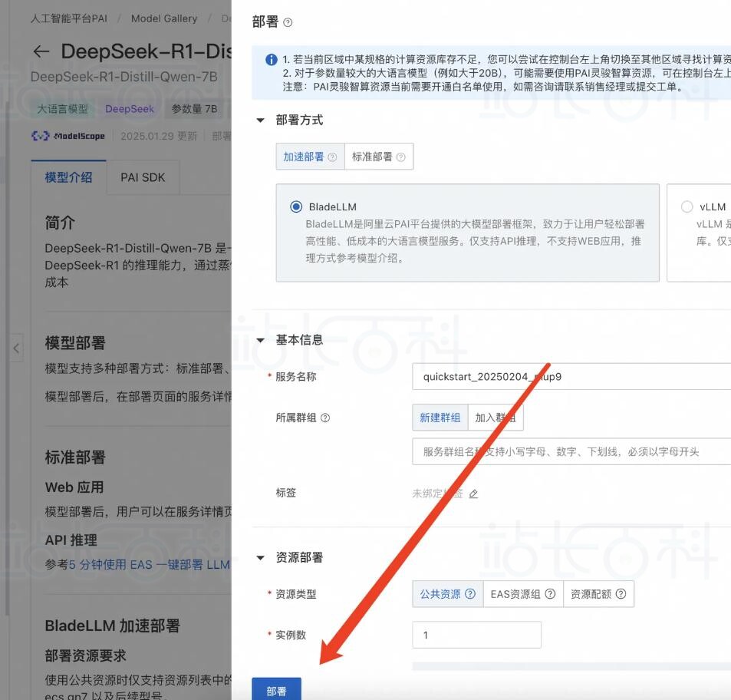The image size is (731, 700).
Task: Click the ModelScope logo
Action: [x=68, y=136]
